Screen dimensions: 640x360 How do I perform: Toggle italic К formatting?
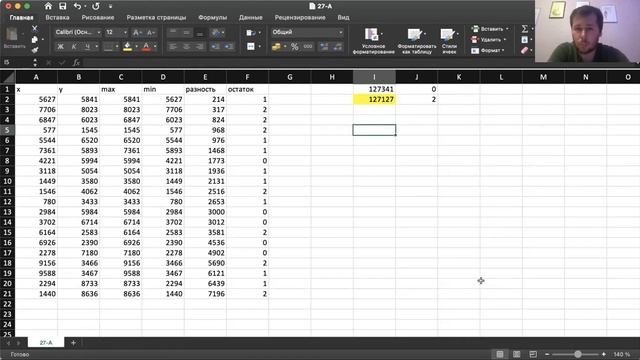(74, 47)
